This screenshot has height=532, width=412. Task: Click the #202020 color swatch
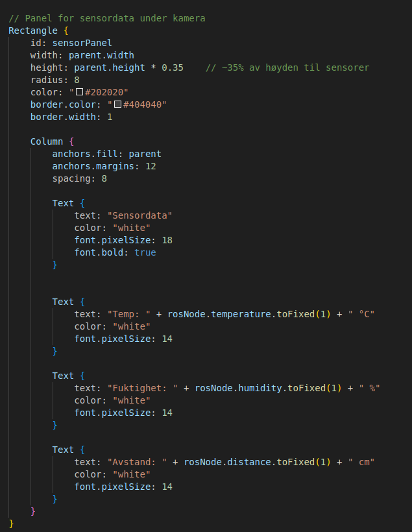click(x=80, y=92)
